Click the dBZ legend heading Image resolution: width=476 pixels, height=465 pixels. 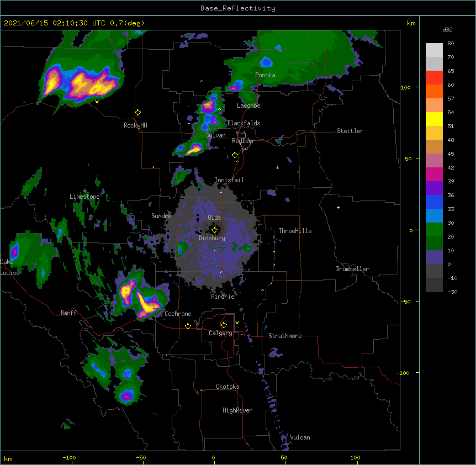pos(447,29)
